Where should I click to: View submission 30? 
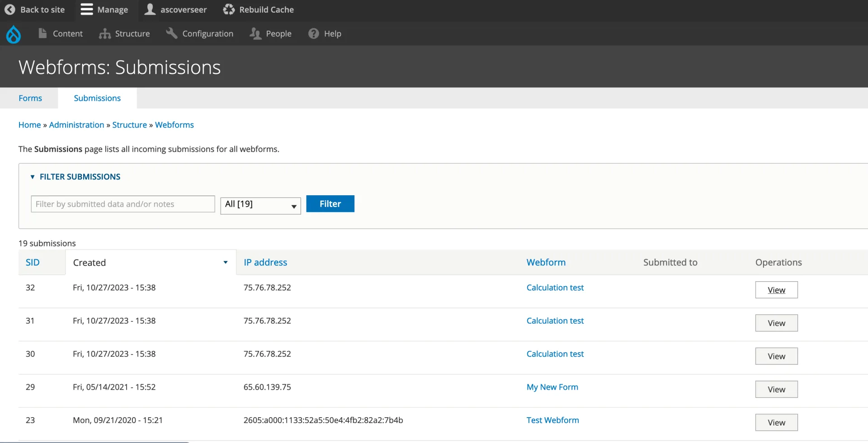[x=776, y=356]
